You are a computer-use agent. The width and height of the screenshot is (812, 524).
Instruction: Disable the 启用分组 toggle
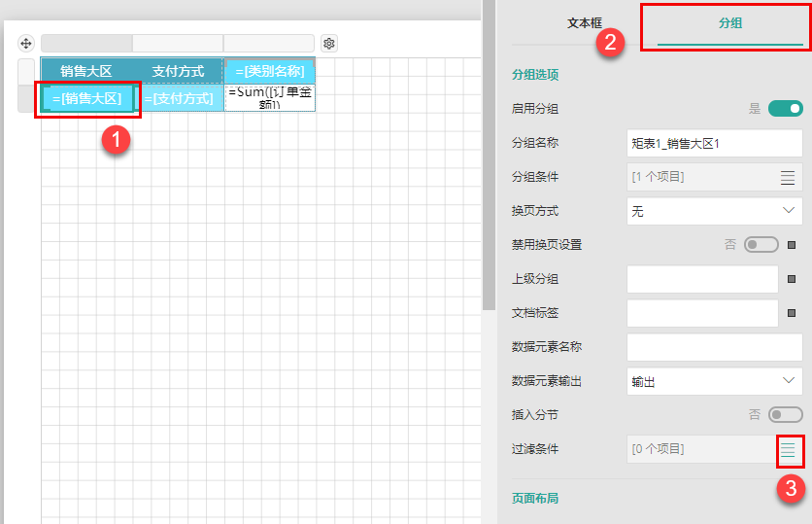click(785, 109)
